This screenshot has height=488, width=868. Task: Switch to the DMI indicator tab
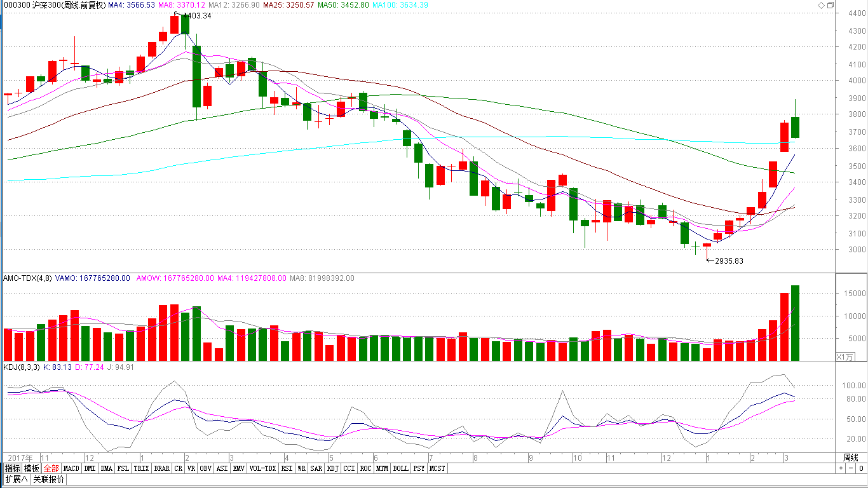click(x=90, y=468)
